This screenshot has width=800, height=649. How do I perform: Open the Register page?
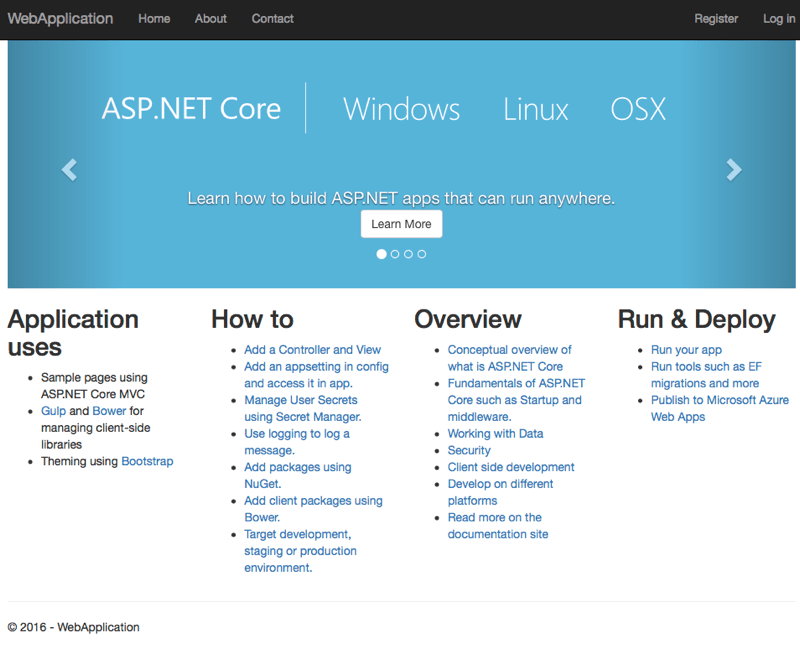tap(716, 19)
